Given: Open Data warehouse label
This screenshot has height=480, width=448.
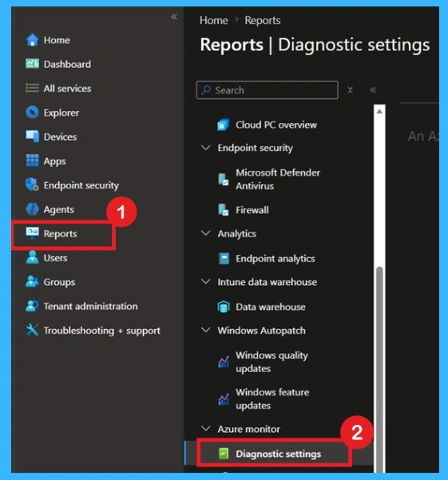Looking at the screenshot, I should click(x=271, y=307).
